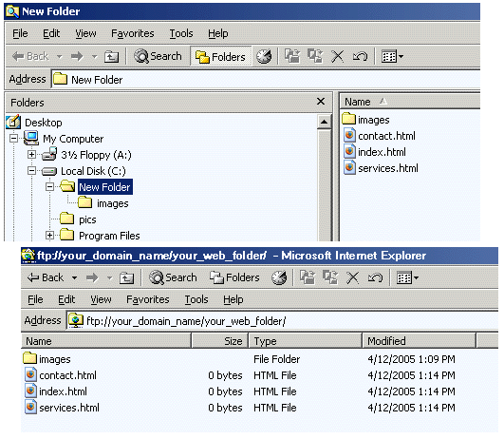
Task: Click the Move To icon in the top toolbar
Action: pos(292,56)
